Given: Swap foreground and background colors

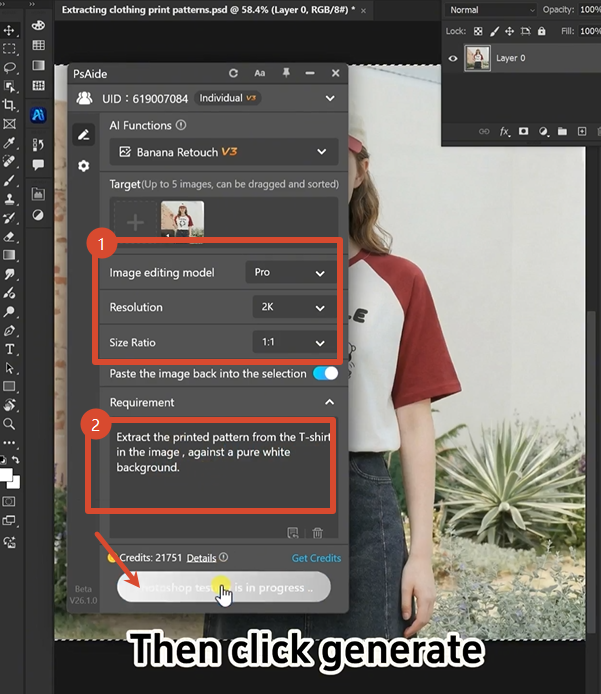Looking at the screenshot, I should (15, 460).
